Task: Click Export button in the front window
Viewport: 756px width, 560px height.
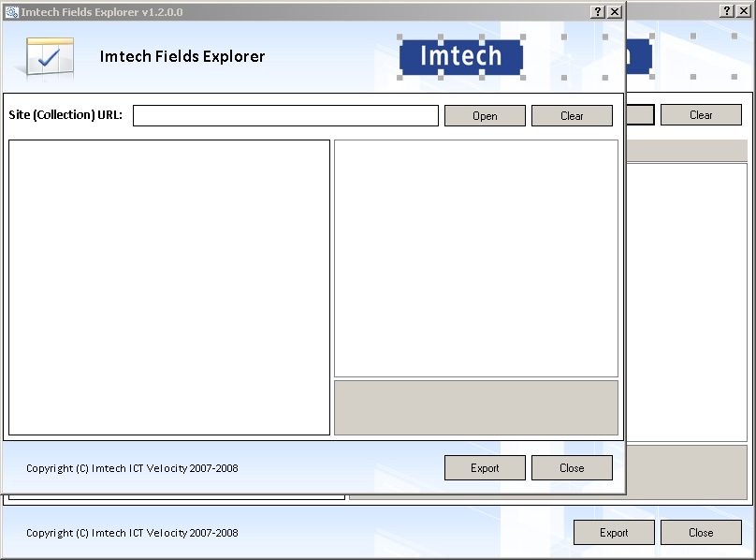Action: tap(485, 468)
